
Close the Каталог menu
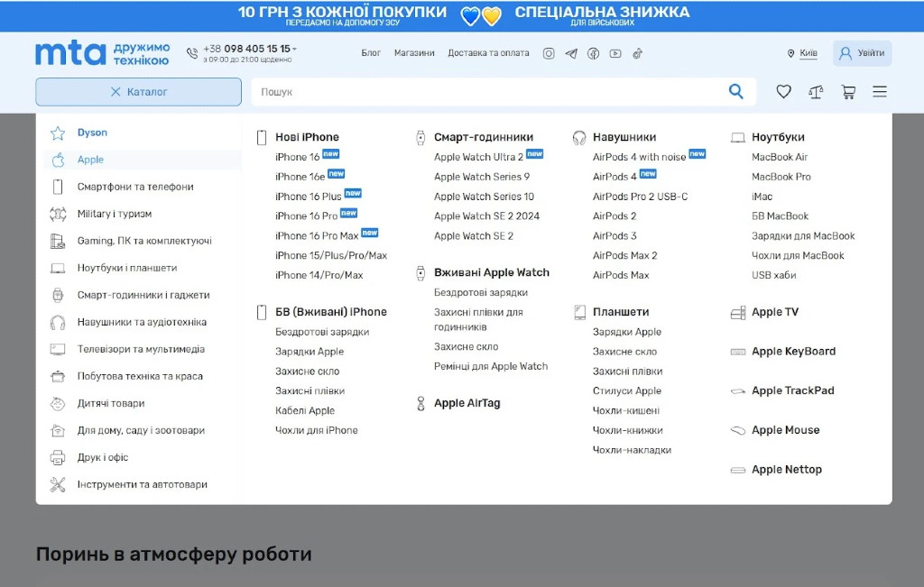point(138,92)
